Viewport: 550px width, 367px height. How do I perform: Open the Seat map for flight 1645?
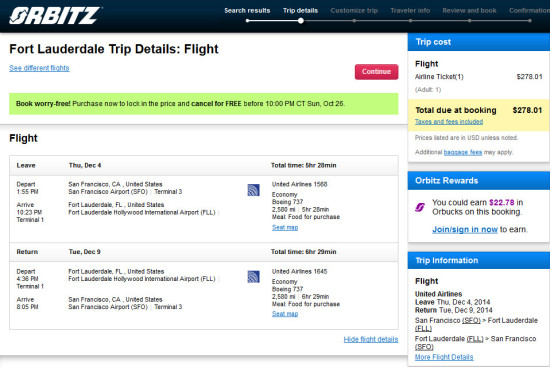pos(285,314)
